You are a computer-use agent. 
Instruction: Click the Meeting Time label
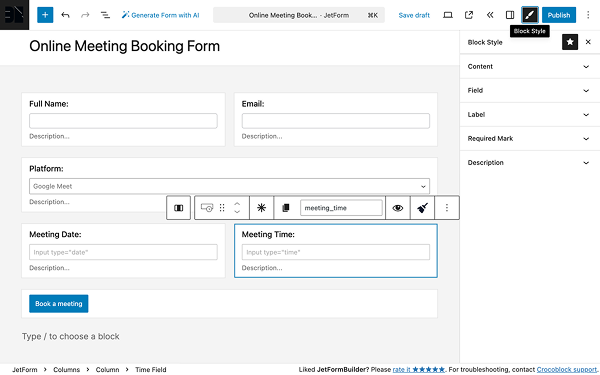[x=268, y=235]
